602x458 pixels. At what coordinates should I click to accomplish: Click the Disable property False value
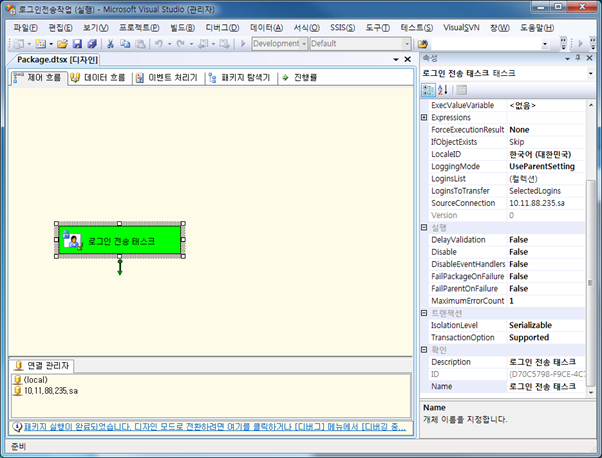(x=518, y=252)
